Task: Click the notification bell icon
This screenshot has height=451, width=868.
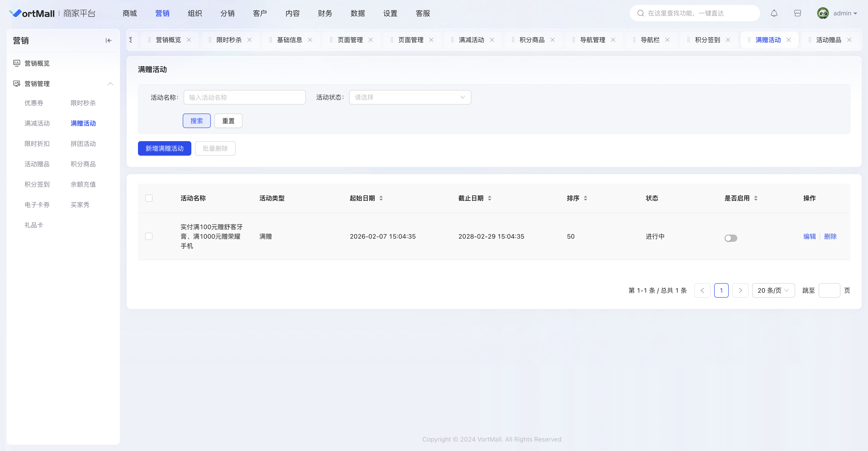Action: 774,14
